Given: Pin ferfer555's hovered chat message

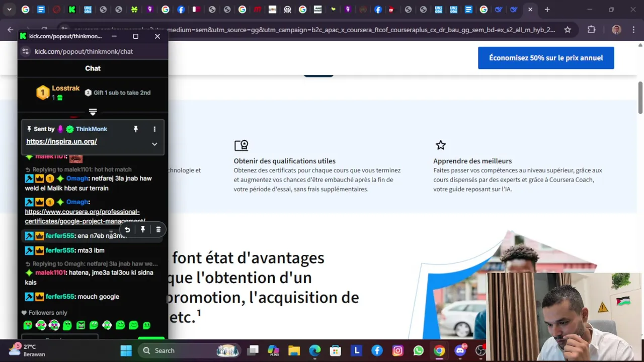Looking at the screenshot, I should coord(143,230).
